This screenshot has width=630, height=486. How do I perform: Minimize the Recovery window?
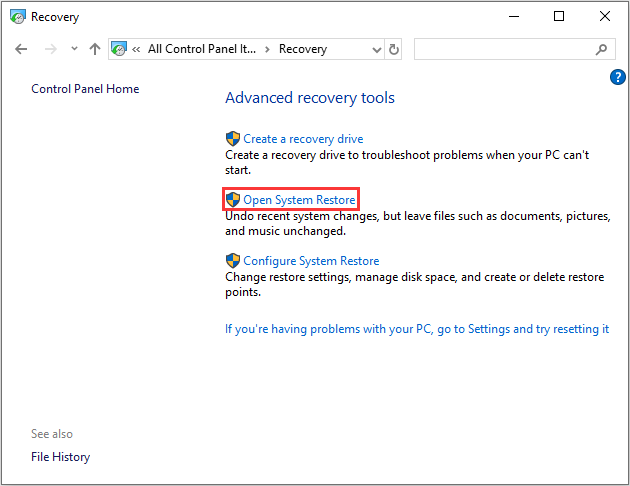point(514,16)
